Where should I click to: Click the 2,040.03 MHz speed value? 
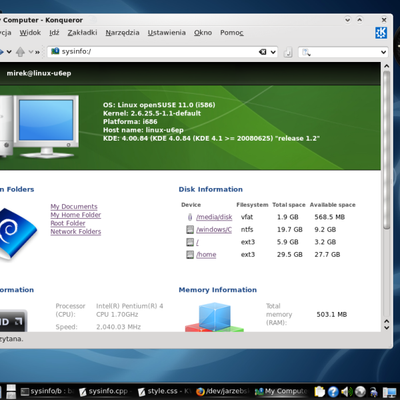pyautogui.click(x=119, y=327)
